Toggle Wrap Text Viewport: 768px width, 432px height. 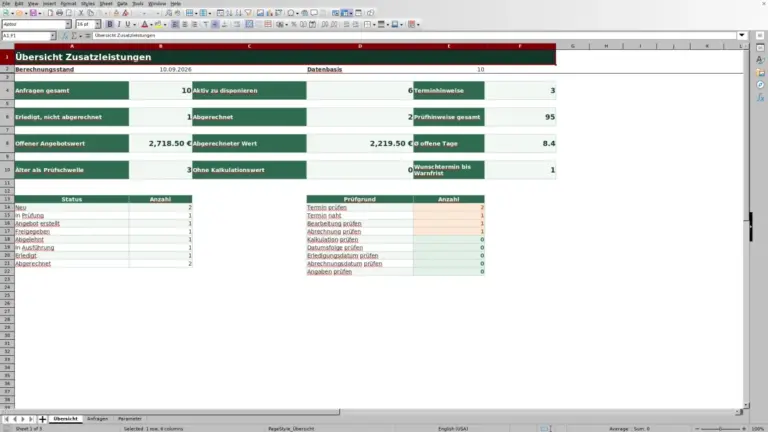(237, 24)
